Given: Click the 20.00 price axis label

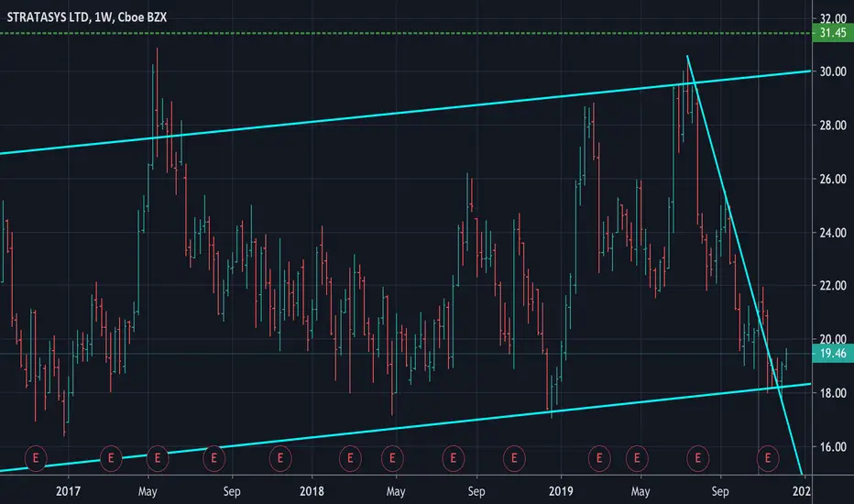Looking at the screenshot, I should pyautogui.click(x=833, y=339).
